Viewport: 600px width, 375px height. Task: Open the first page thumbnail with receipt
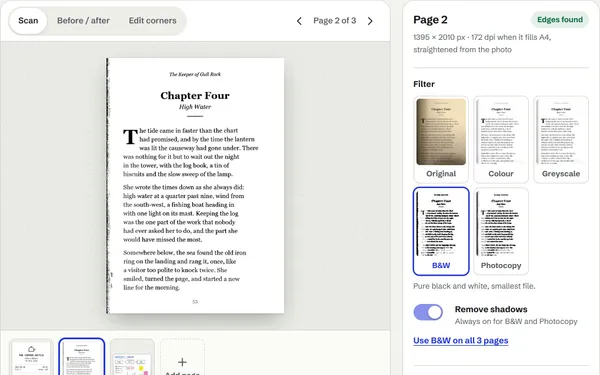[x=31, y=357]
